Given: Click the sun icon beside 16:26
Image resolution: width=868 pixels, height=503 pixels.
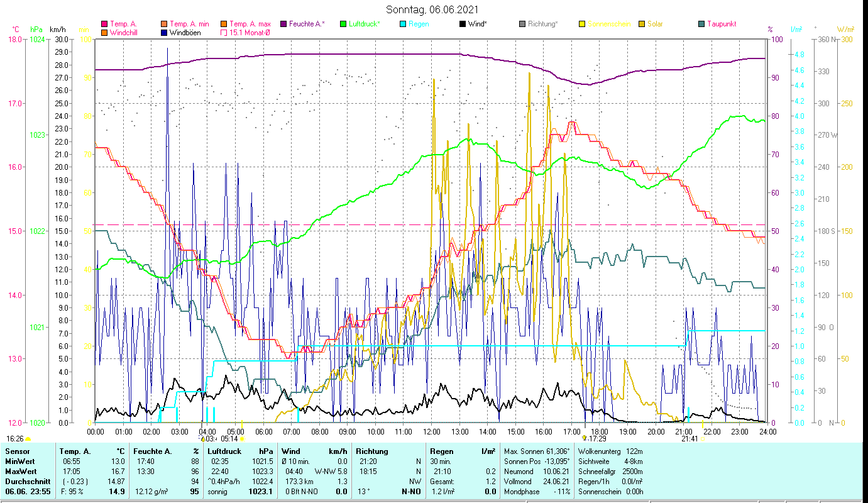Looking at the screenshot, I should pos(28,439).
